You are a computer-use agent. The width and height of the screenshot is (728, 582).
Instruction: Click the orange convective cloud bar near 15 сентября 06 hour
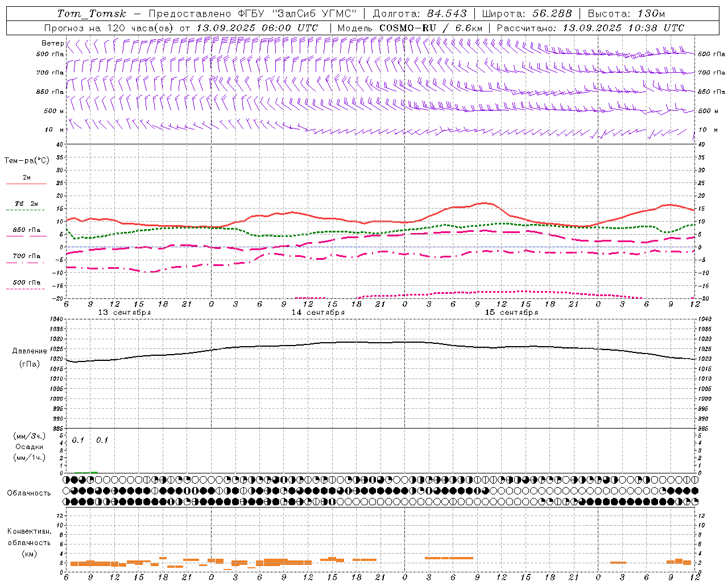point(449,558)
